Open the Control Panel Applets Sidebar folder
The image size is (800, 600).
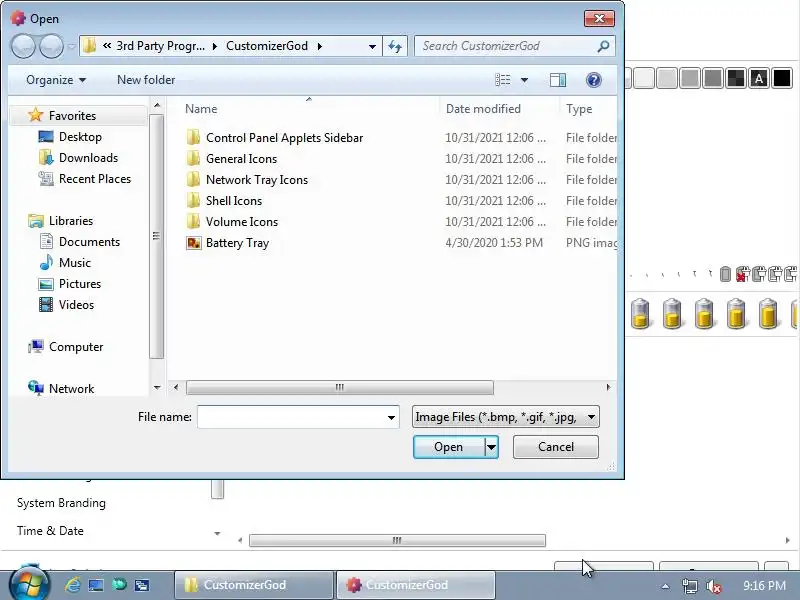[285, 138]
